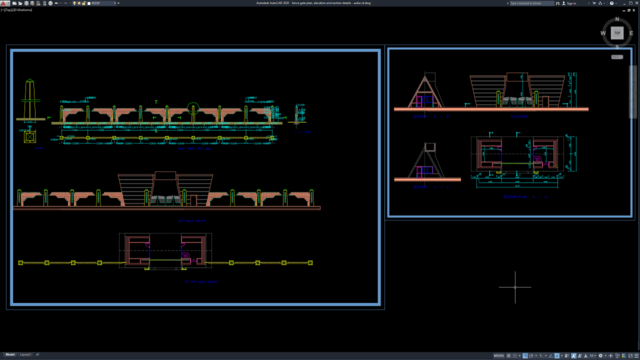Click the Annotation Scale icon
Image resolution: width=640 pixels, height=360 pixels.
585,356
